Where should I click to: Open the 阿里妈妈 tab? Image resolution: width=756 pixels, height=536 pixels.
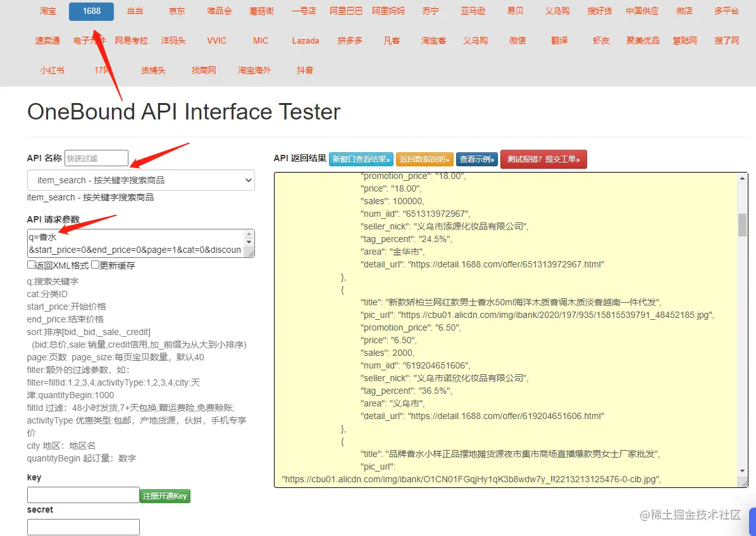(x=388, y=11)
